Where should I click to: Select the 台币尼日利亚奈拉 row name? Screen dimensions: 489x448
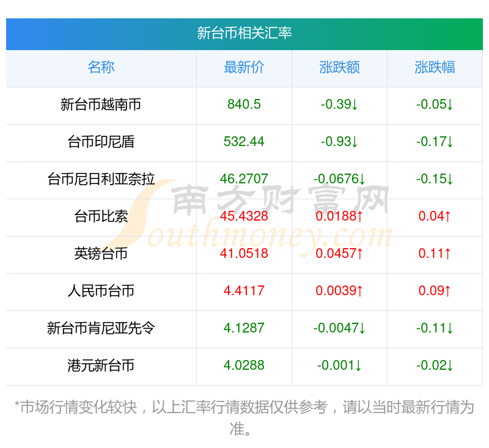[101, 179]
